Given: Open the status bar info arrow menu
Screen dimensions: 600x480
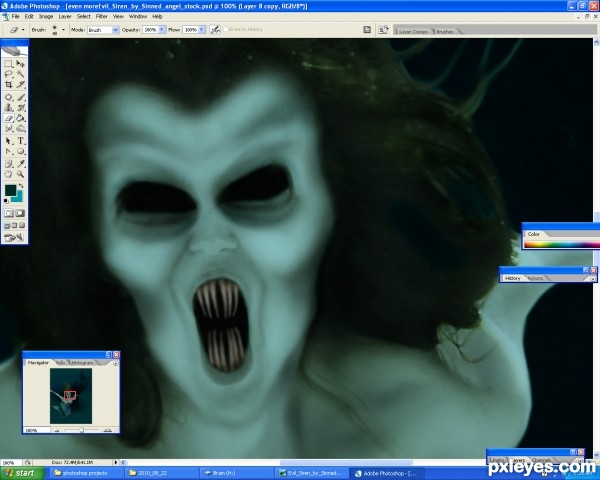Looking at the screenshot, I should pyautogui.click(x=116, y=462).
